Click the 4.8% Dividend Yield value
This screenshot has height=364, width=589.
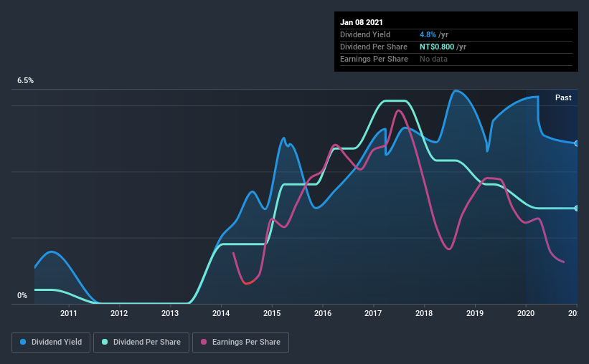pyautogui.click(x=428, y=34)
